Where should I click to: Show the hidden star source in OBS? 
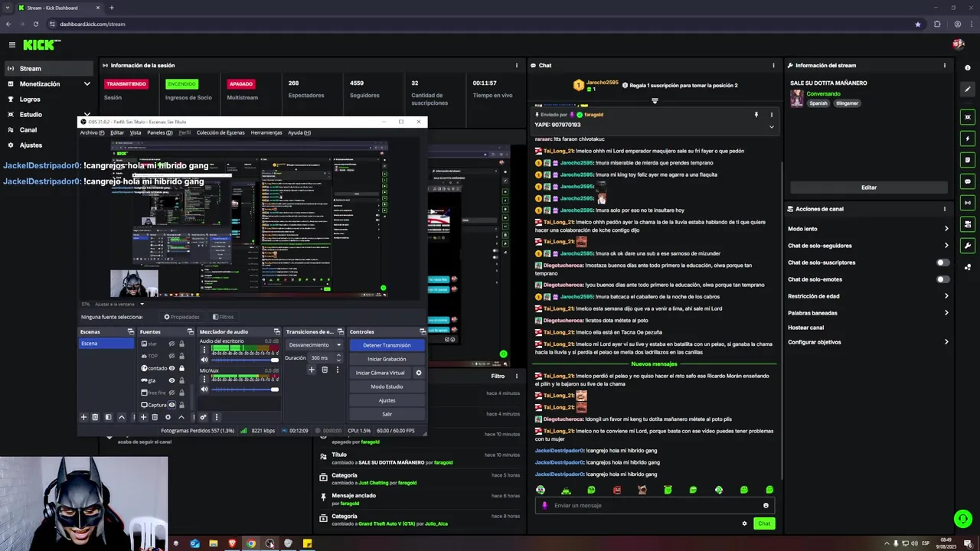coord(171,344)
